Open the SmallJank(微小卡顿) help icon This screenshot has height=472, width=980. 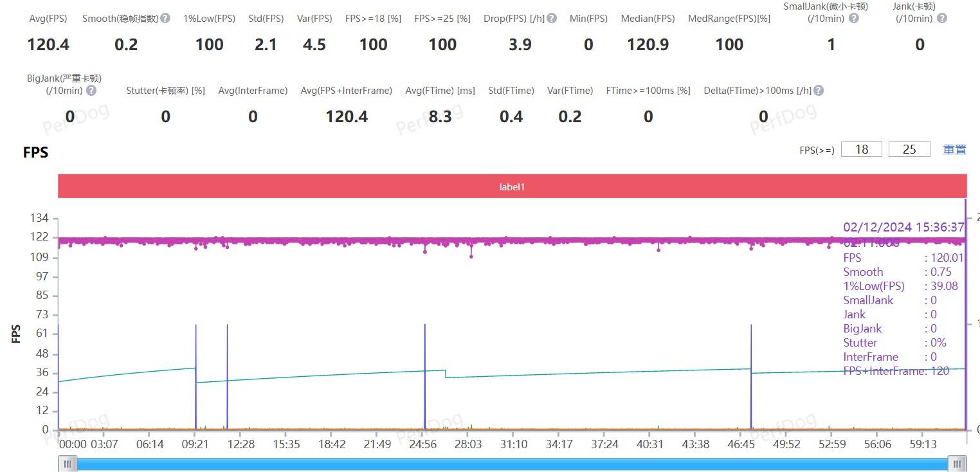pos(854,19)
